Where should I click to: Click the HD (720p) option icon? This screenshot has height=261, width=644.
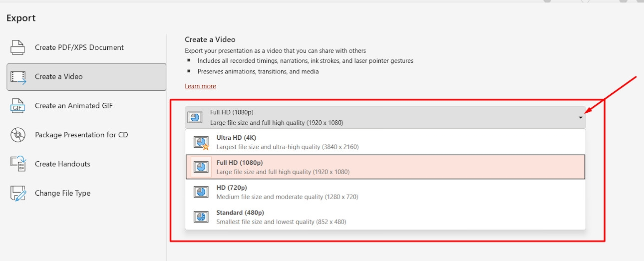(201, 192)
